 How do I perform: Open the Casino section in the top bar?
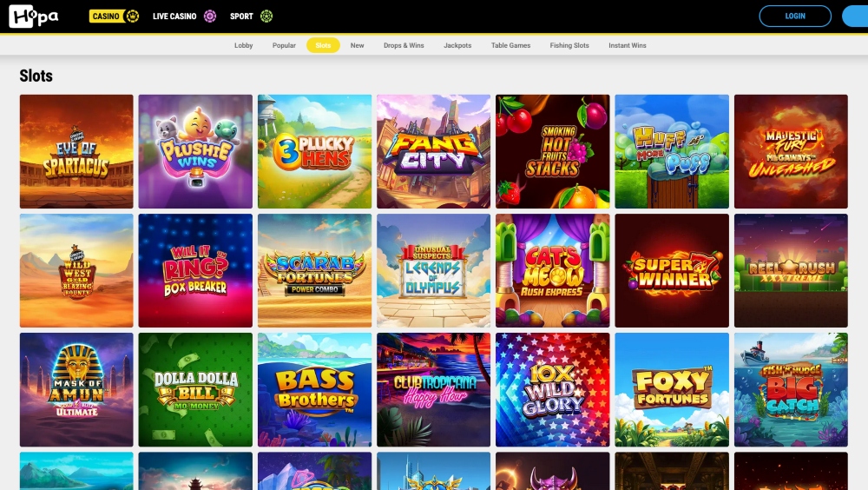114,16
